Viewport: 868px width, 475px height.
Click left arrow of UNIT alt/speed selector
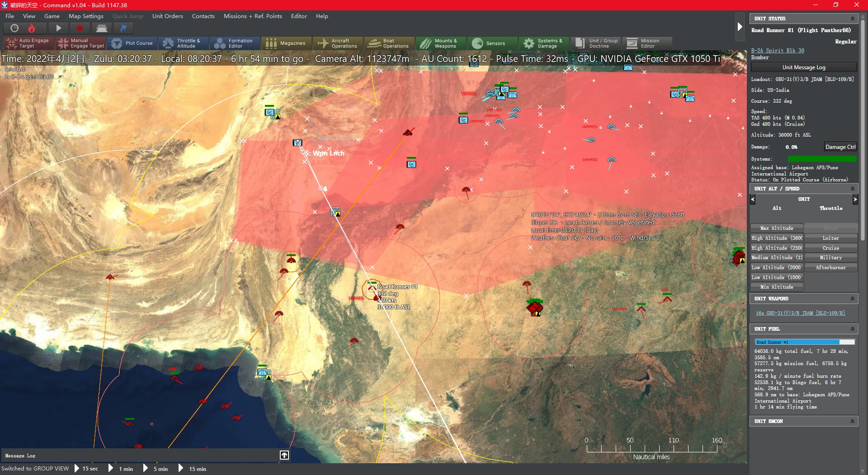pos(753,199)
